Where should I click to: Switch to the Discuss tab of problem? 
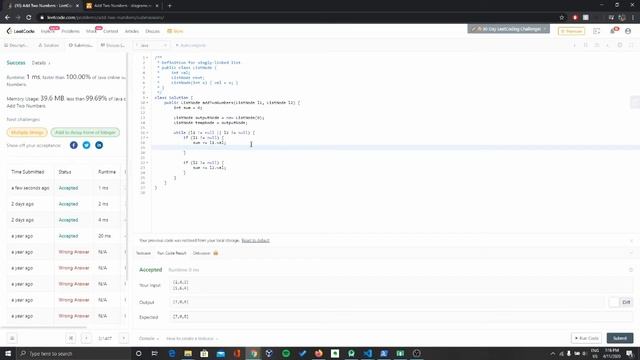pos(113,45)
